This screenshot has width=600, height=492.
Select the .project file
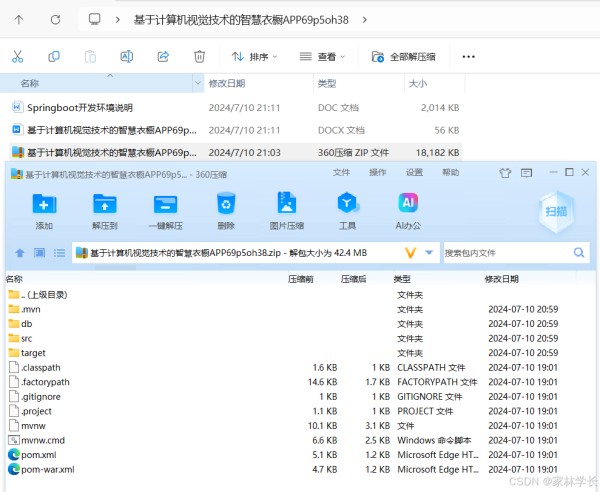30,411
